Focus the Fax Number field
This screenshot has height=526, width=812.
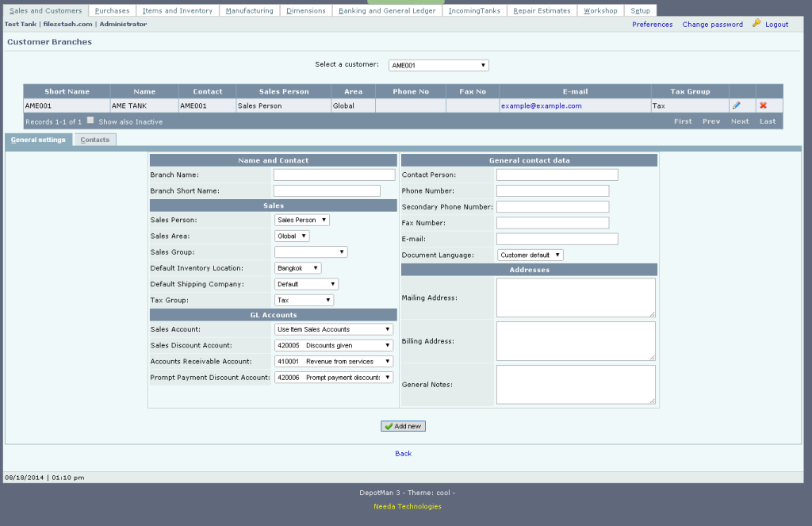pos(553,223)
